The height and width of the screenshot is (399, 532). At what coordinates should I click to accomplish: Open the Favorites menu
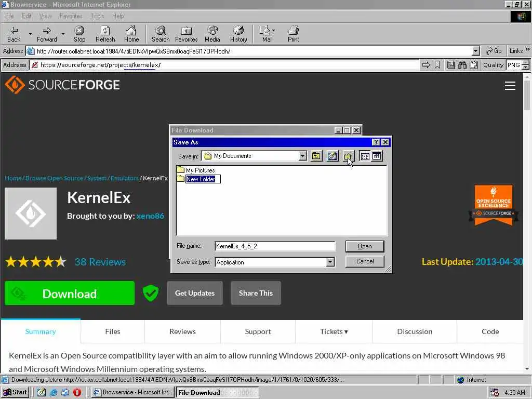[x=71, y=16]
